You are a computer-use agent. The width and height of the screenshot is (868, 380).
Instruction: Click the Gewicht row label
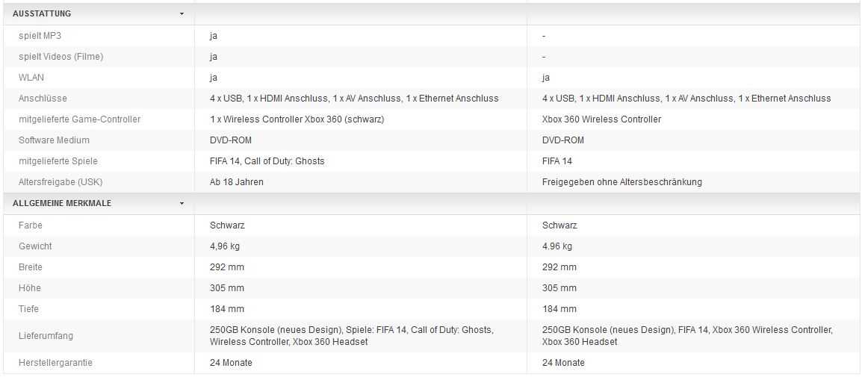click(36, 246)
